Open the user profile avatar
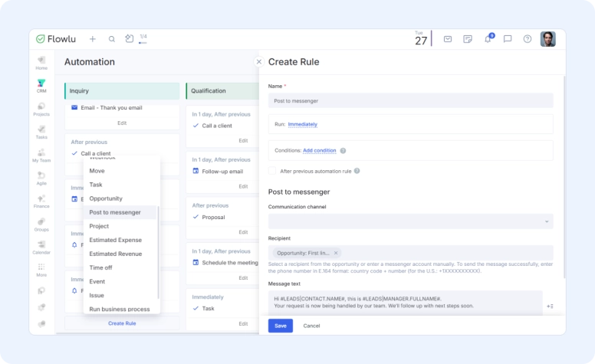Image resolution: width=595 pixels, height=364 pixels. [x=548, y=38]
